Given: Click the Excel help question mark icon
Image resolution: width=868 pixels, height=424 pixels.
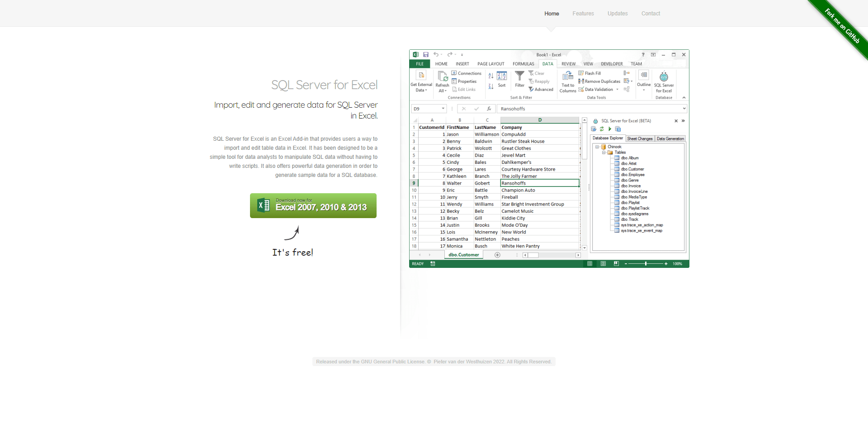Looking at the screenshot, I should [643, 55].
